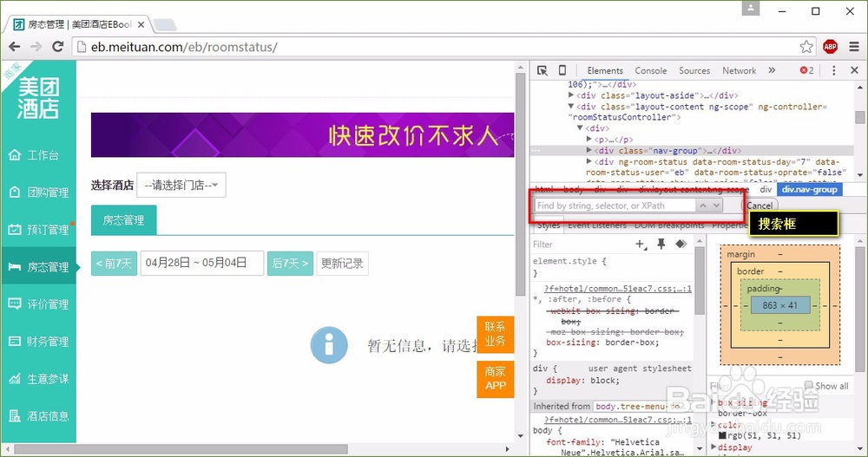Toggle device toolbar icon in DevTools
This screenshot has width=868, height=457.
click(x=562, y=70)
